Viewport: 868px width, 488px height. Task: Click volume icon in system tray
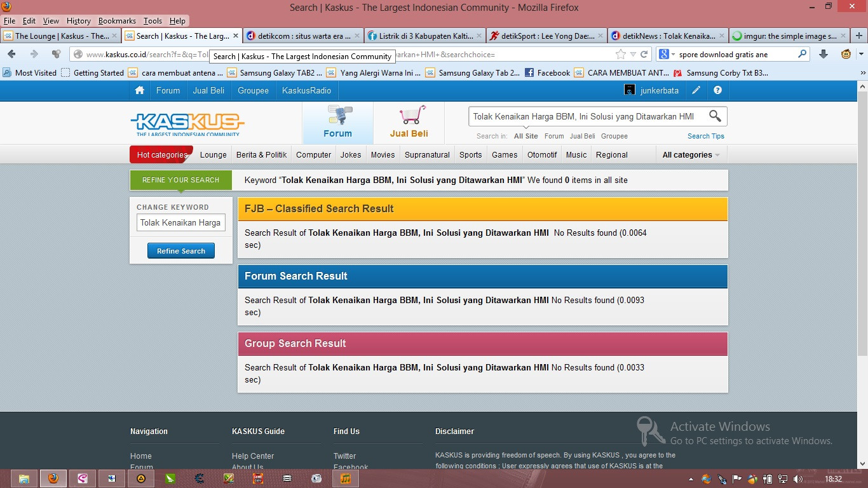[x=798, y=479]
